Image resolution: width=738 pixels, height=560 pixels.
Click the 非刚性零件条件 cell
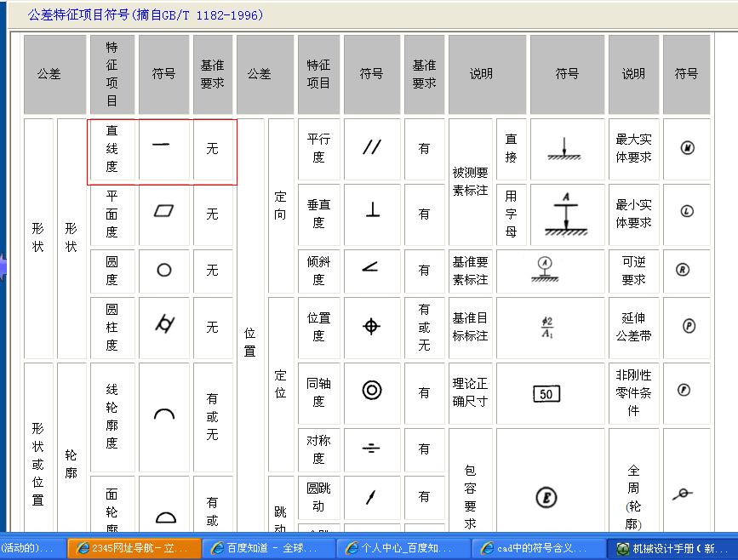coord(633,393)
